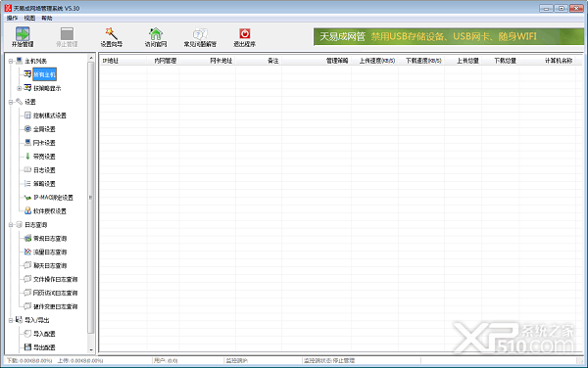Click the IP地址 column header
The width and height of the screenshot is (588, 368).
coord(123,61)
